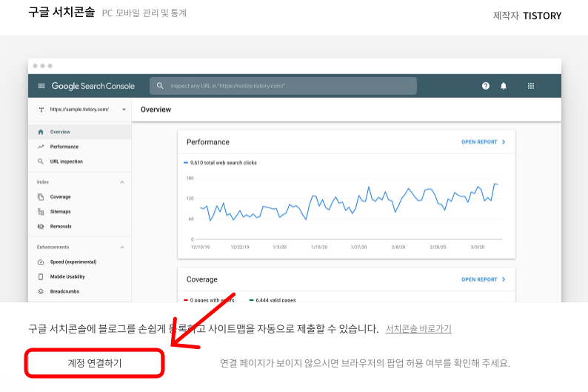Click the 계정 연결하기 button
This screenshot has height=392, width=588.
(95, 363)
